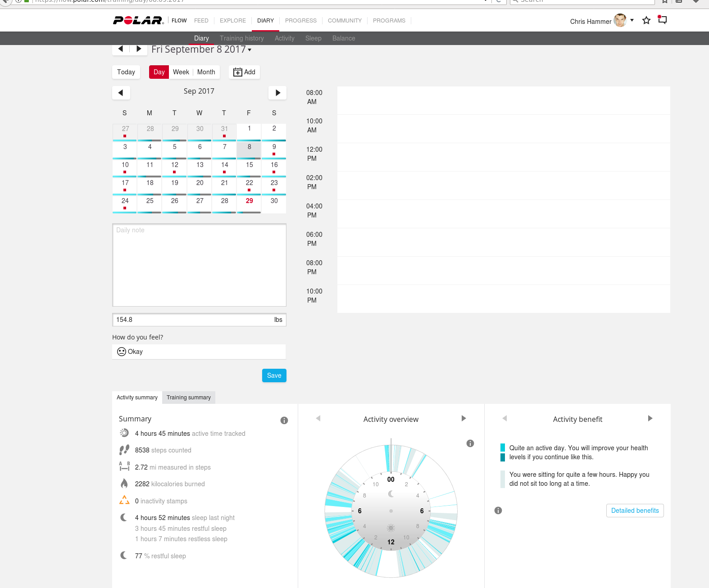Select the Diary sub-tab
This screenshot has width=709, height=588.
tap(201, 38)
